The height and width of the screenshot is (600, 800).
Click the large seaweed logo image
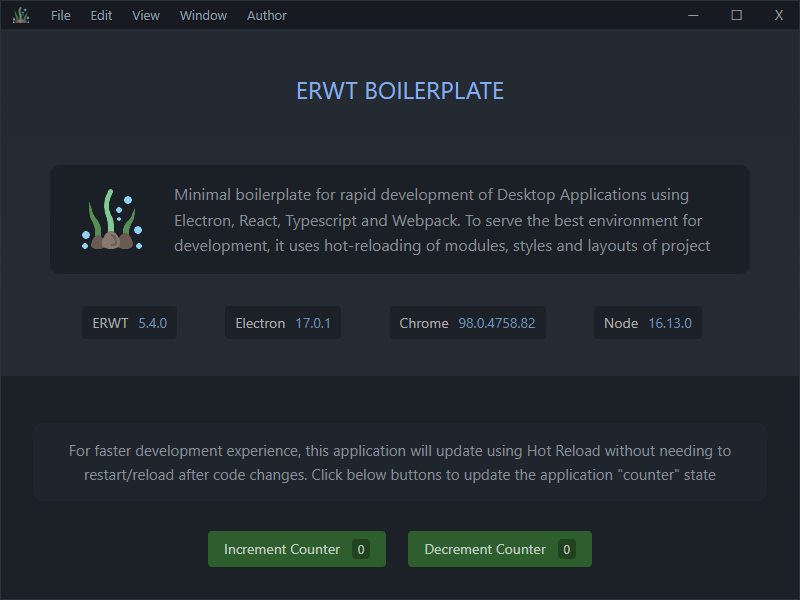coord(111,220)
